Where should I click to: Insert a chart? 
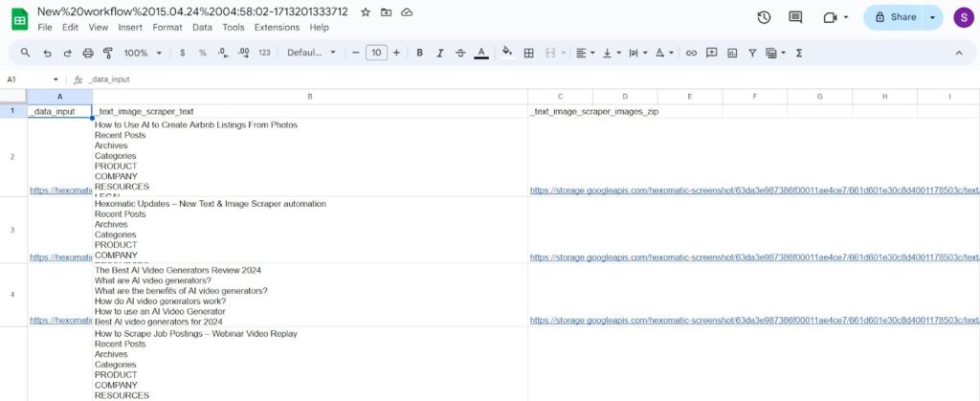click(732, 53)
